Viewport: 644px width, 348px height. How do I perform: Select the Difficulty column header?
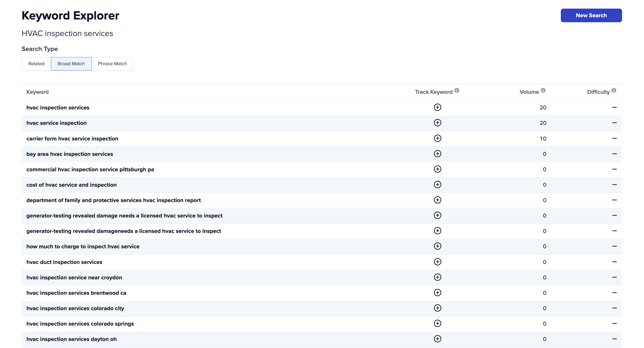598,92
